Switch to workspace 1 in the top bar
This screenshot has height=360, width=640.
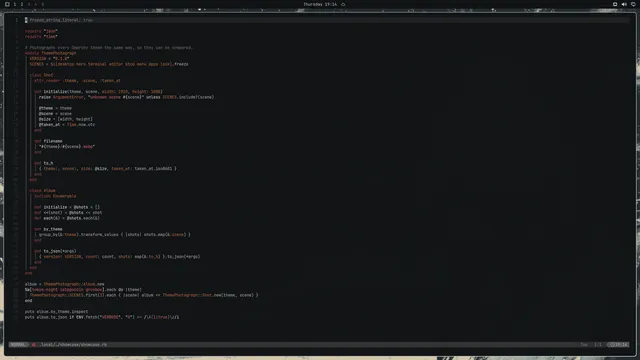(15, 4)
